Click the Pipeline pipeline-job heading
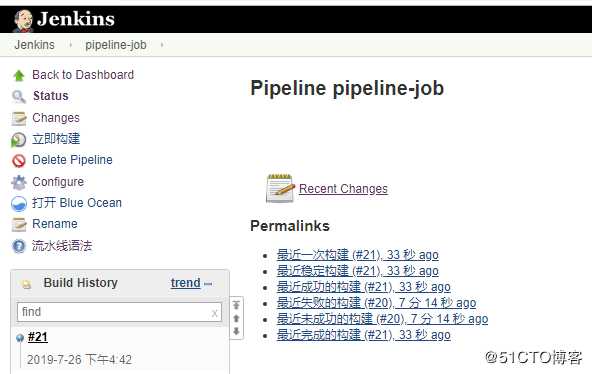Image resolution: width=592 pixels, height=374 pixels. (347, 89)
